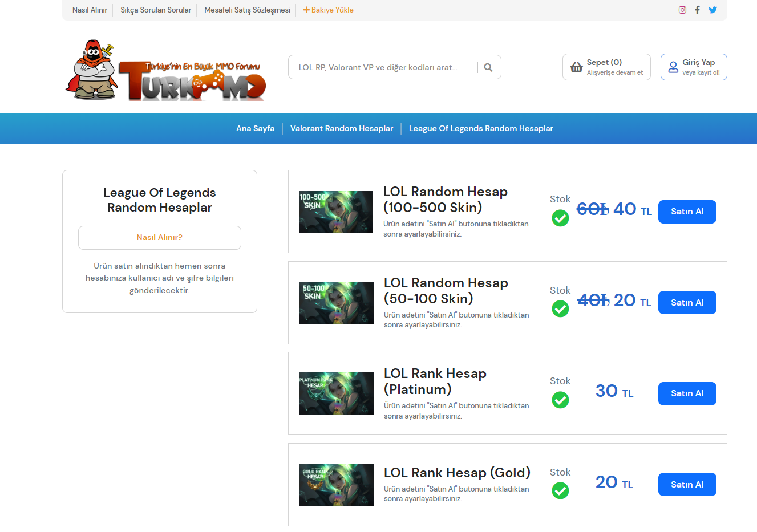This screenshot has height=532, width=757.
Task: Click stock checkmark for Gold account
Action: click(x=560, y=490)
